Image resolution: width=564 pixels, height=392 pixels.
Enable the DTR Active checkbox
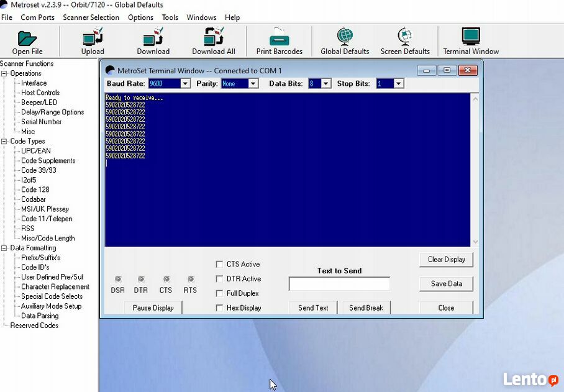[x=219, y=279]
